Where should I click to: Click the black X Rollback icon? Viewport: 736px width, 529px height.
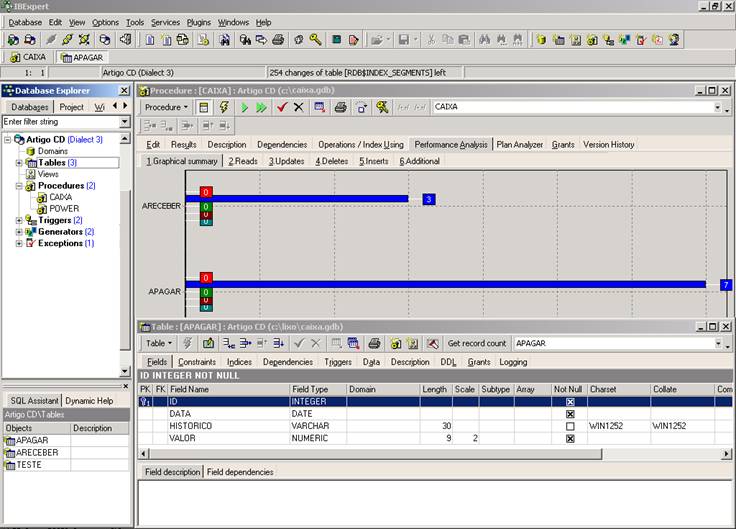pyautogui.click(x=298, y=107)
